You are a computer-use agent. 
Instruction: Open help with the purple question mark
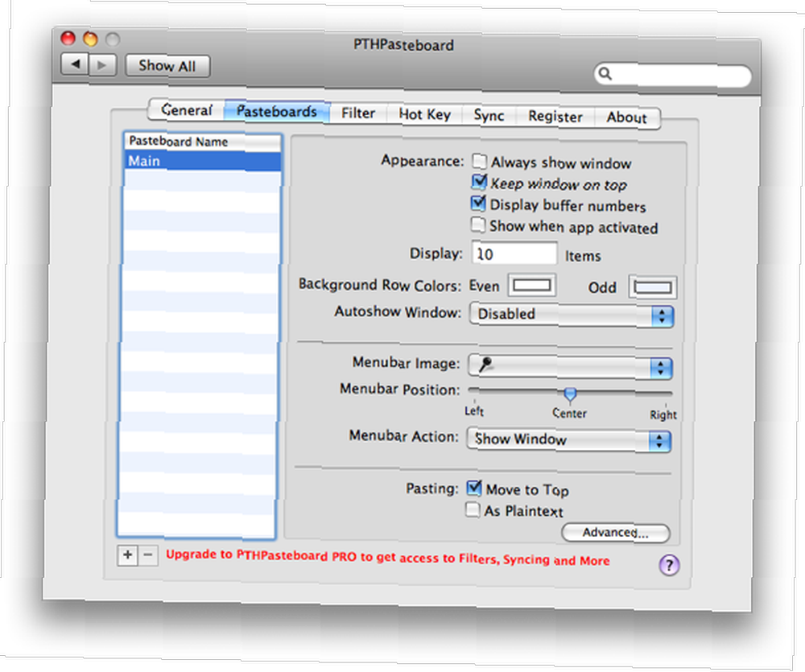click(x=669, y=566)
